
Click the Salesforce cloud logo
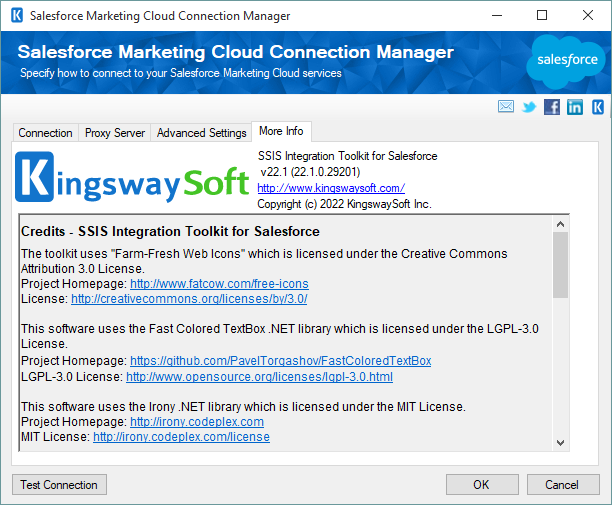(566, 62)
